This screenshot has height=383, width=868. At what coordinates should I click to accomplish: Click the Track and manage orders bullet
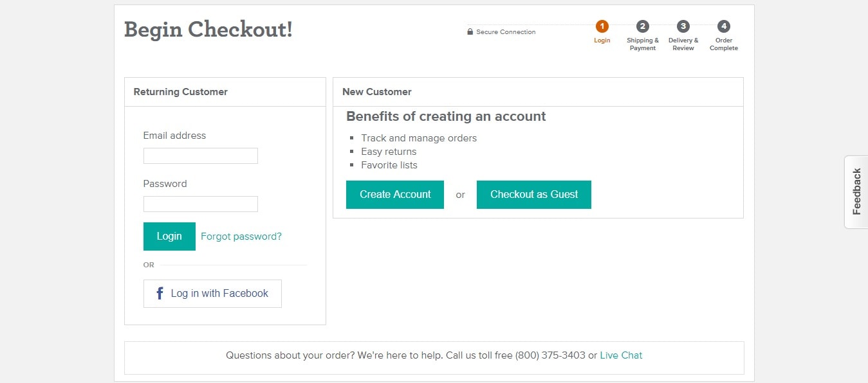tap(419, 138)
